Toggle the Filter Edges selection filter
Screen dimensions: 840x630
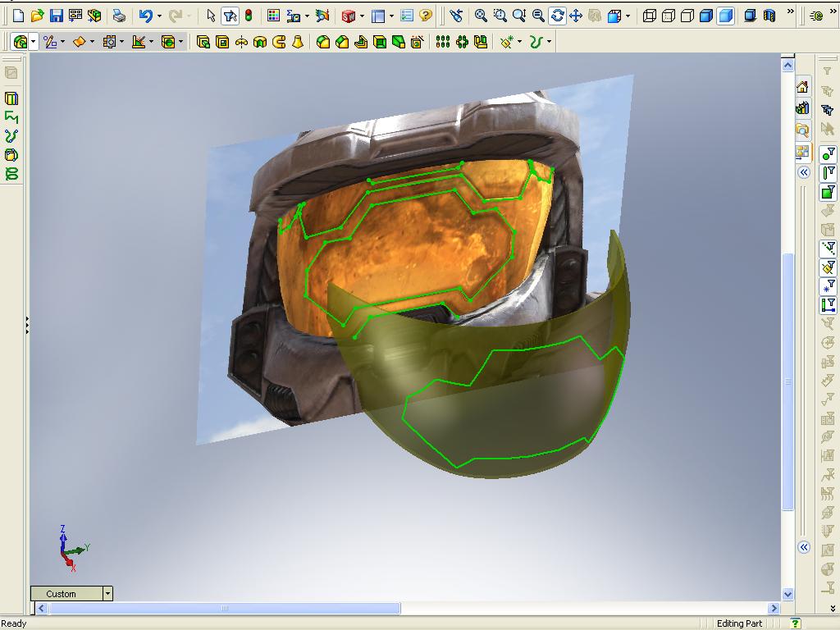click(828, 172)
